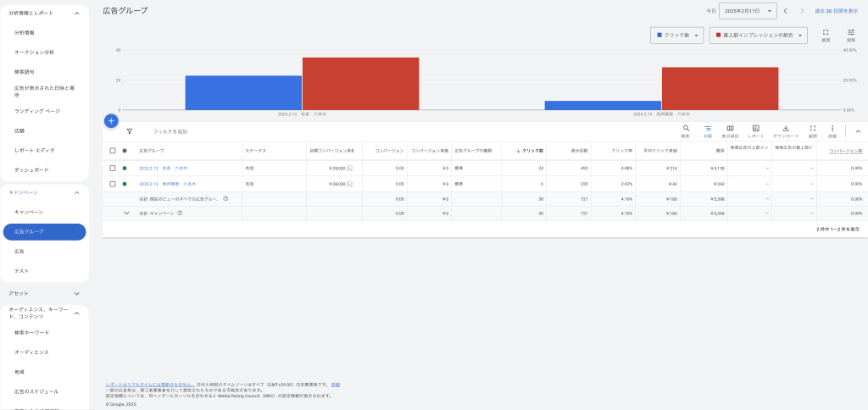Click the 過去 30 日間を表示 link

836,10
